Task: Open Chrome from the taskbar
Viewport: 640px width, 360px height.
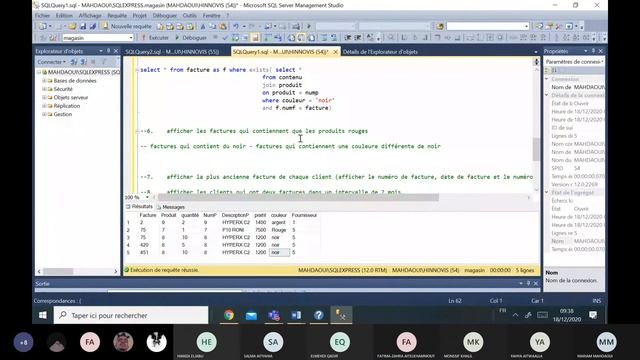Action: 229,315
